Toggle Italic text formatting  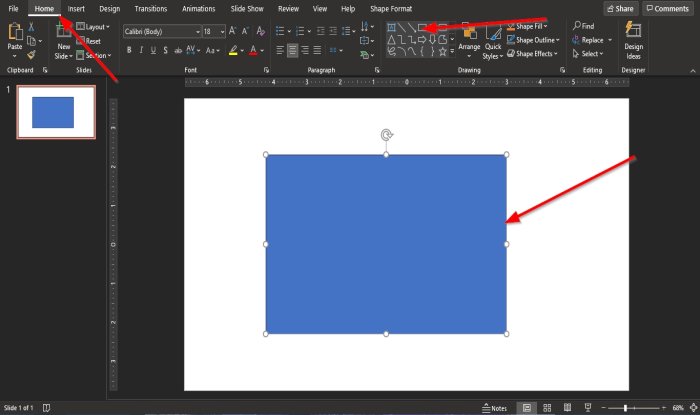[142, 50]
